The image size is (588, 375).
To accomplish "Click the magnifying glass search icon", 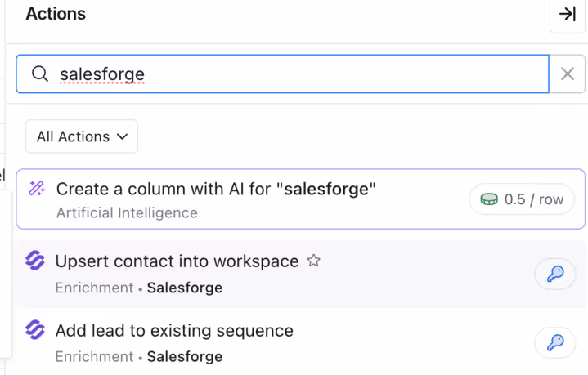I will click(x=40, y=74).
